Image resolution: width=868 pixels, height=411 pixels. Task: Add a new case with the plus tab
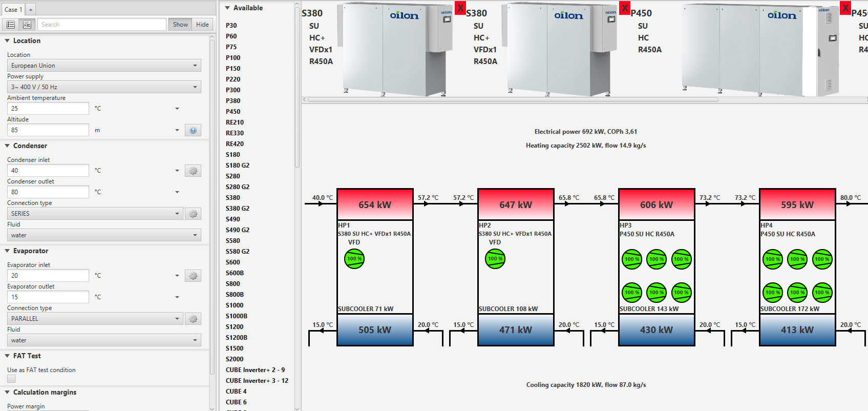pos(31,9)
